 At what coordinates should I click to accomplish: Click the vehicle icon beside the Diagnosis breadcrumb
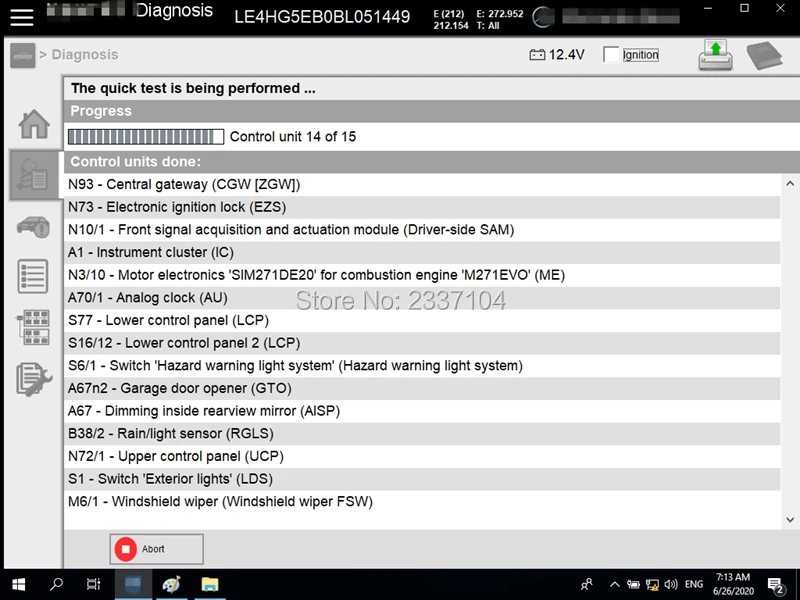click(x=22, y=55)
